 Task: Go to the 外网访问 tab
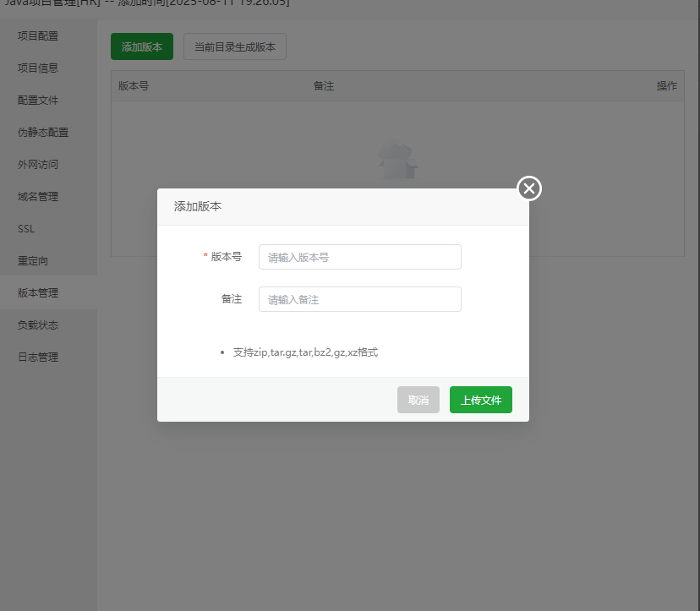coord(38,164)
